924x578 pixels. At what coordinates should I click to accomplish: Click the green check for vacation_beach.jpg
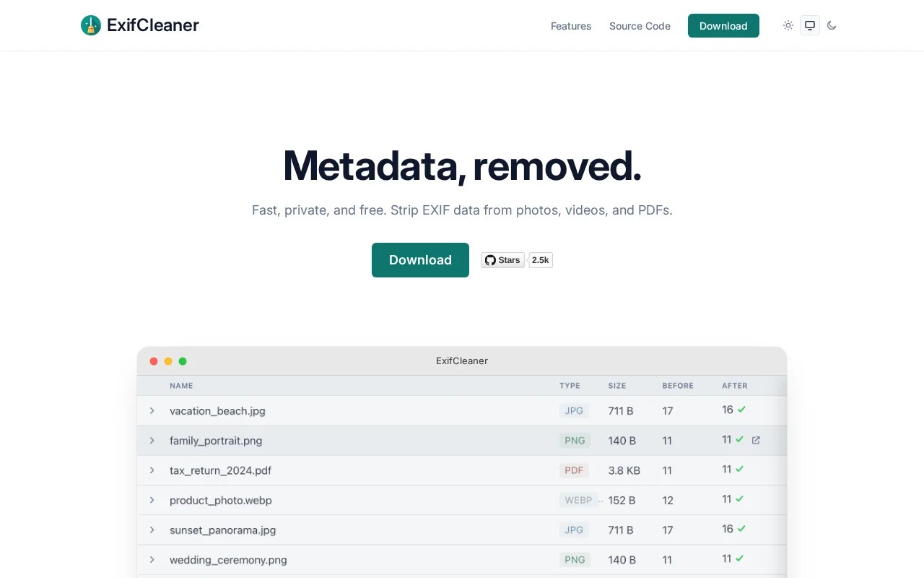741,410
